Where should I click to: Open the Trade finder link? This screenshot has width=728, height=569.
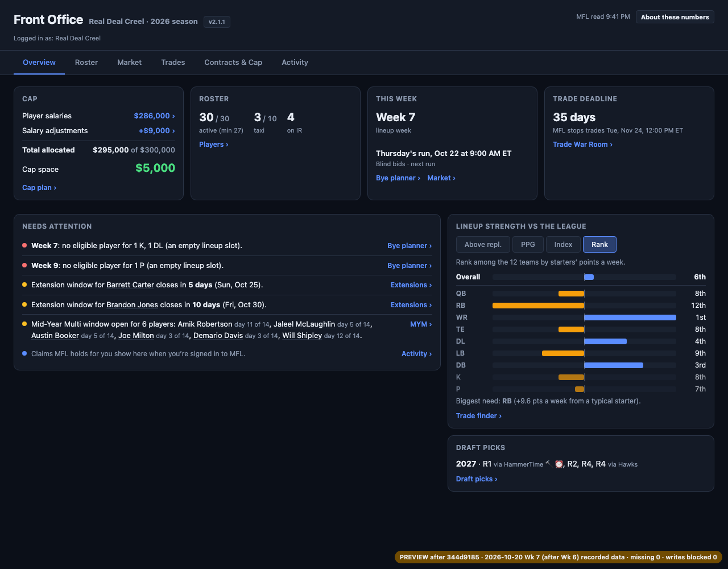pyautogui.click(x=478, y=415)
